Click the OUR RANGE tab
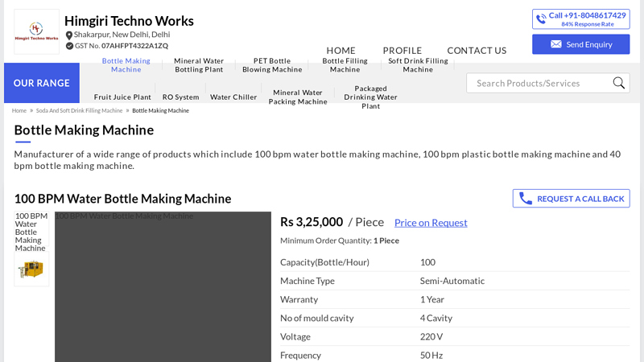The height and width of the screenshot is (362, 644). (42, 83)
